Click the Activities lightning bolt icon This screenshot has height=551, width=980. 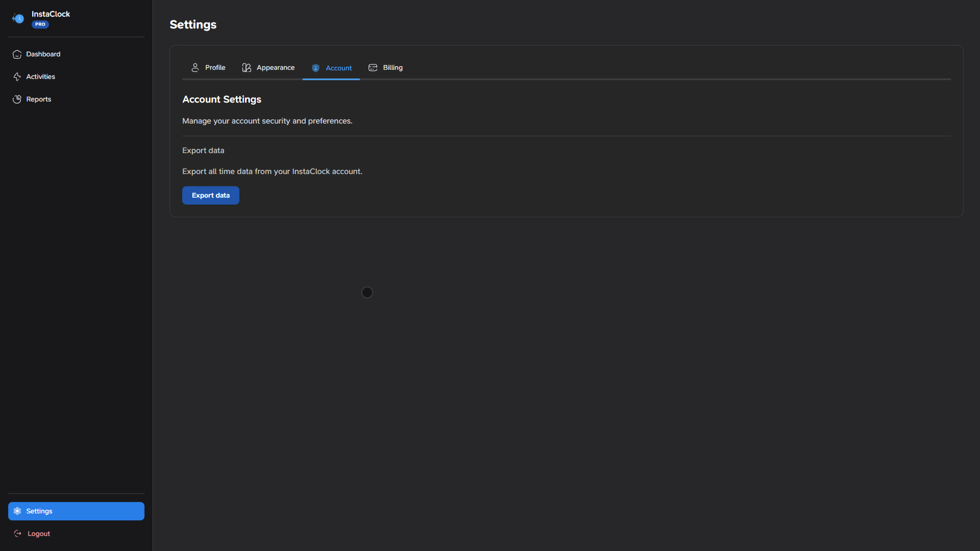tap(17, 76)
